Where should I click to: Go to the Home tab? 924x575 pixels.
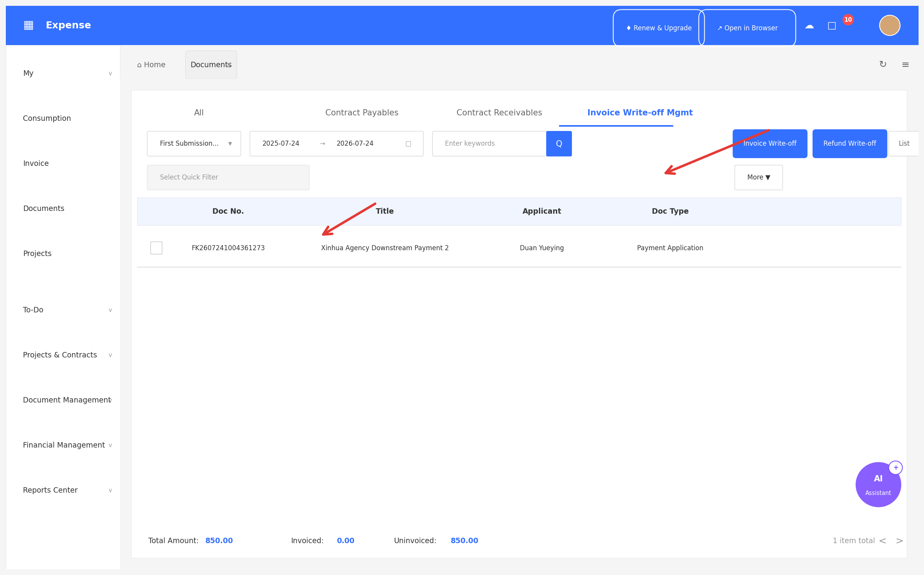coord(151,65)
